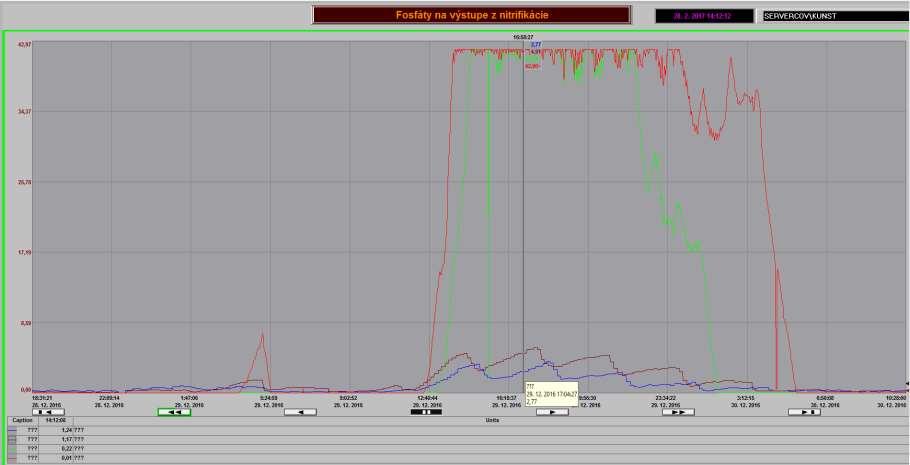Click the 12:40:44 time axis label
Screen dimensions: 910x465
[428, 398]
